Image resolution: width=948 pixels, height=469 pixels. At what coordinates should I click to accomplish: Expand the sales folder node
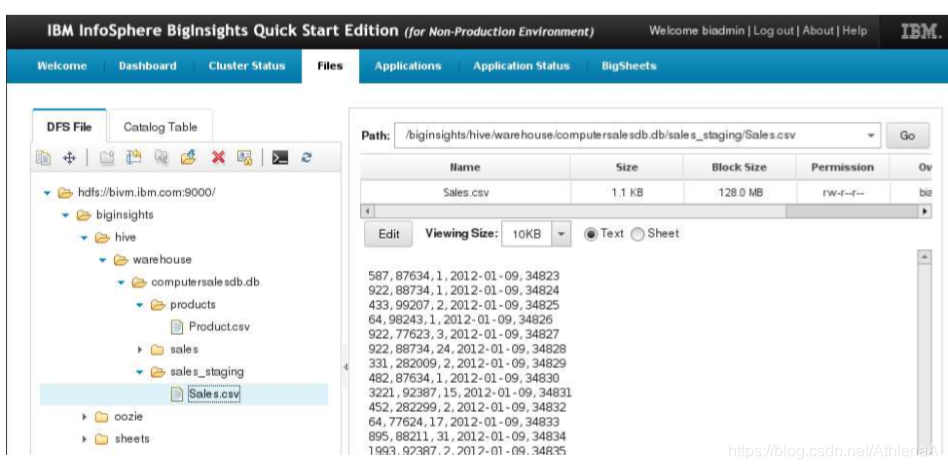(140, 349)
